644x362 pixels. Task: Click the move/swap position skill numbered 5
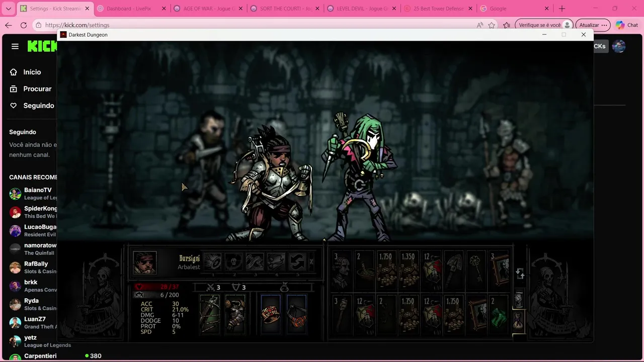tap(297, 262)
